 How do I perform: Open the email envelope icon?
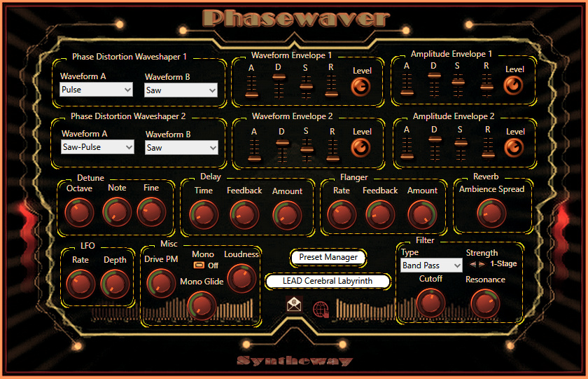coord(294,304)
